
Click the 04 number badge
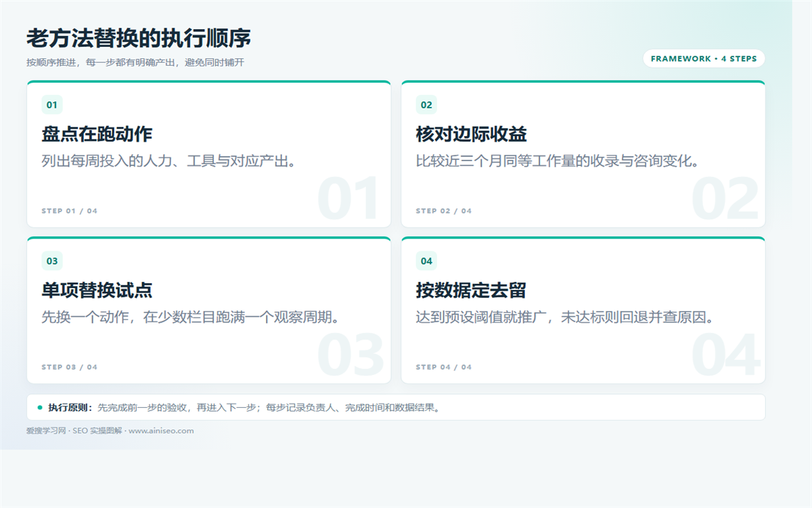426,261
